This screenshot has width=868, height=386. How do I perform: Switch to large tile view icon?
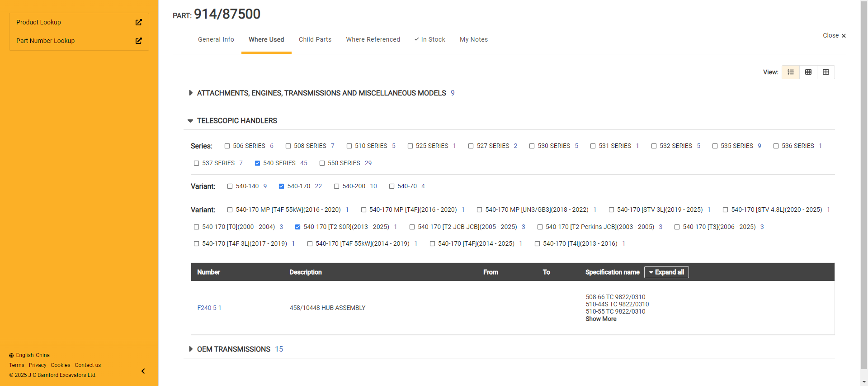(x=826, y=72)
